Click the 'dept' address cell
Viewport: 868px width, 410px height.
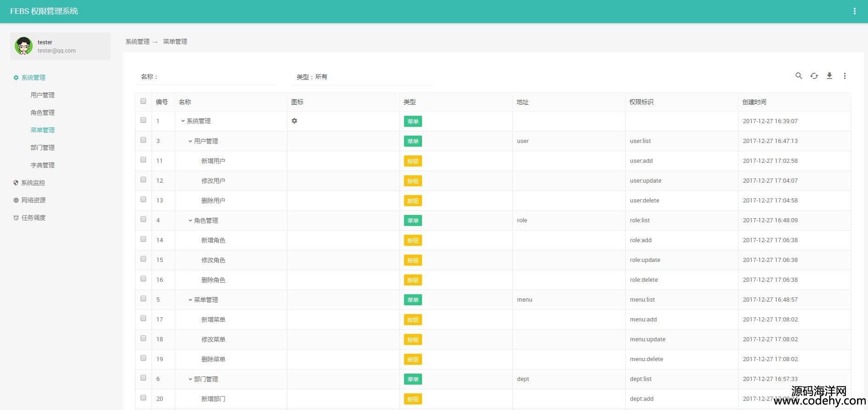(523, 379)
